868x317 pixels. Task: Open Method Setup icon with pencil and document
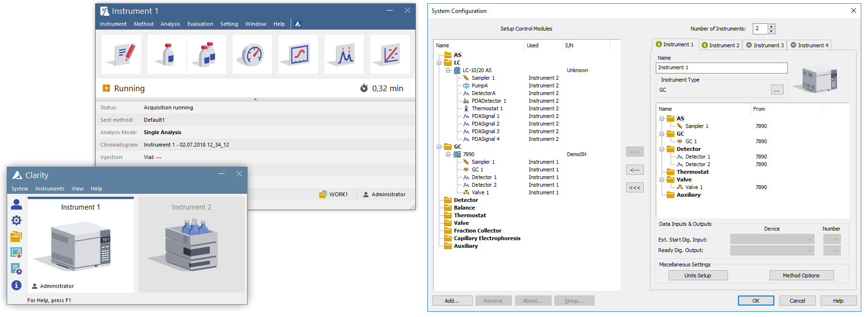[121, 54]
